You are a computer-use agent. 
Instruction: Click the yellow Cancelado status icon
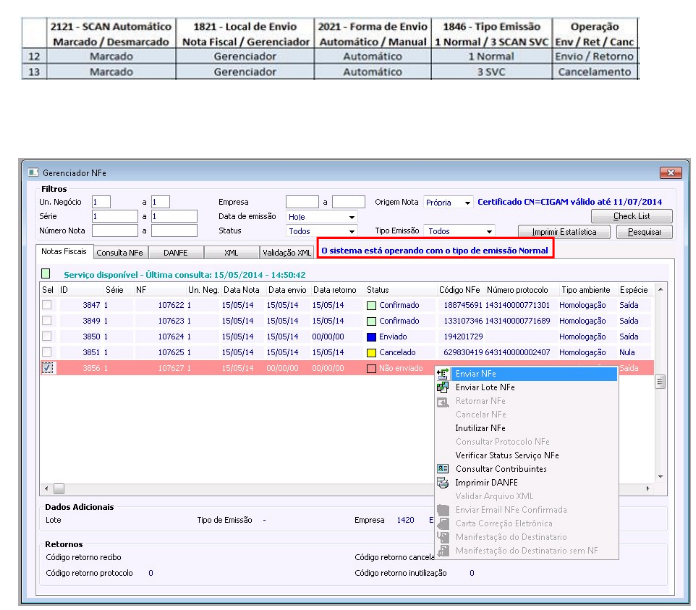(x=371, y=352)
